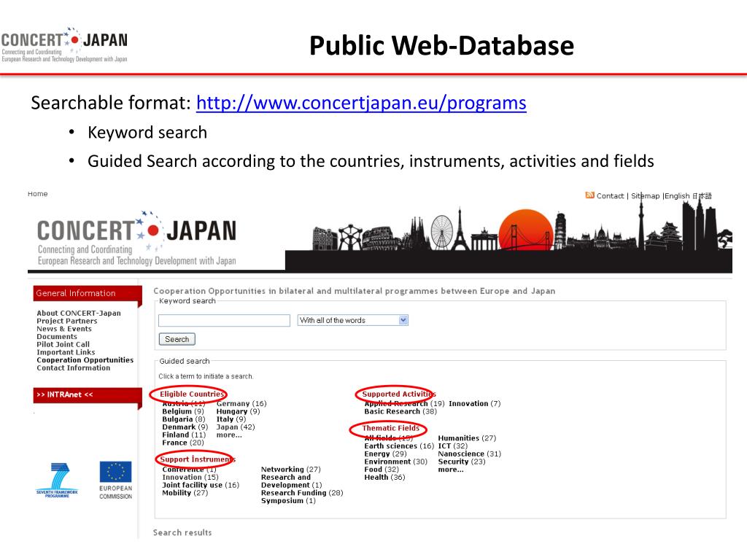Select Health (36) thematic field

click(384, 477)
